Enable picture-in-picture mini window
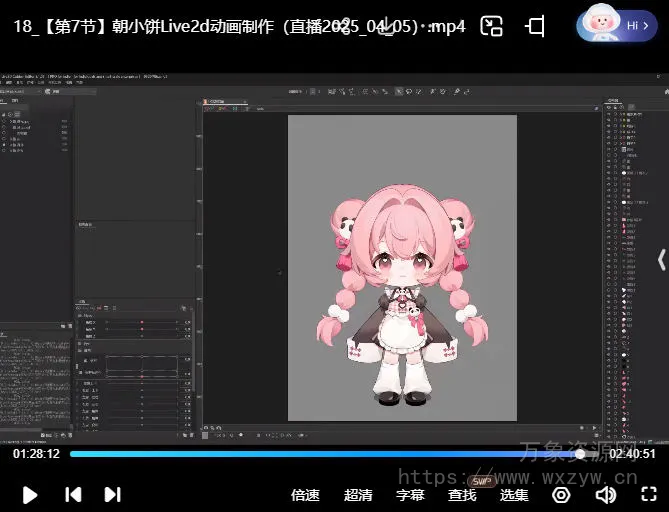 491,27
